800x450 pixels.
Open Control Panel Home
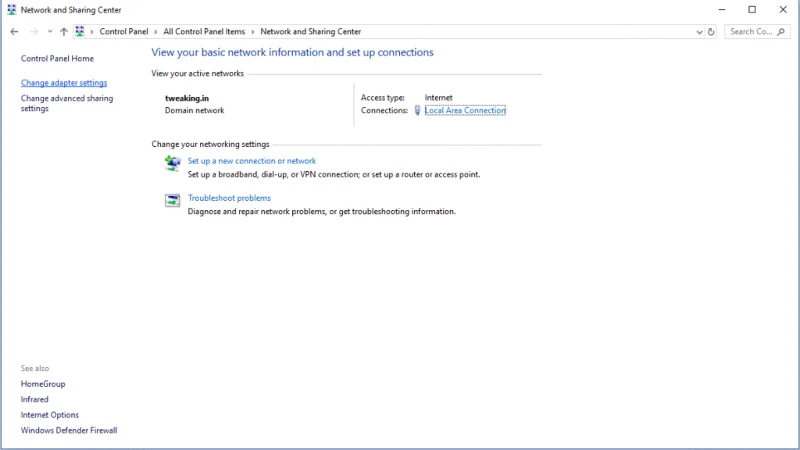(x=57, y=59)
